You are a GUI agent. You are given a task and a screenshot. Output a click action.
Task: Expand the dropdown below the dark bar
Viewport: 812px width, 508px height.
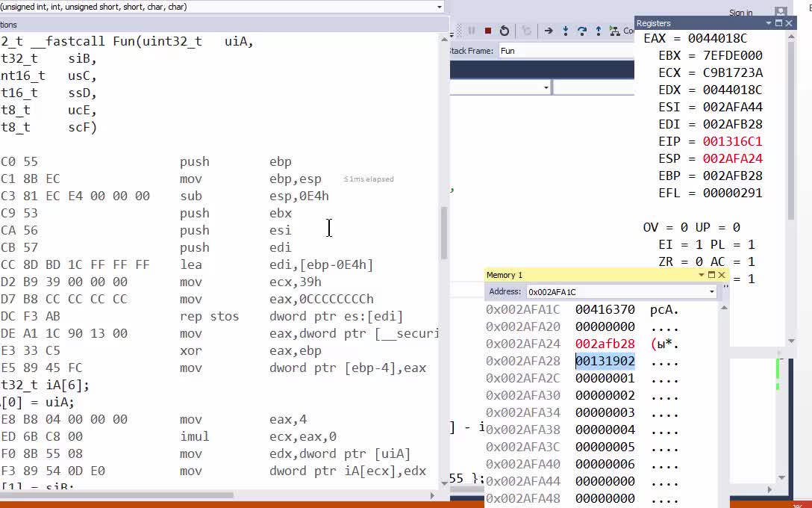tap(546, 87)
